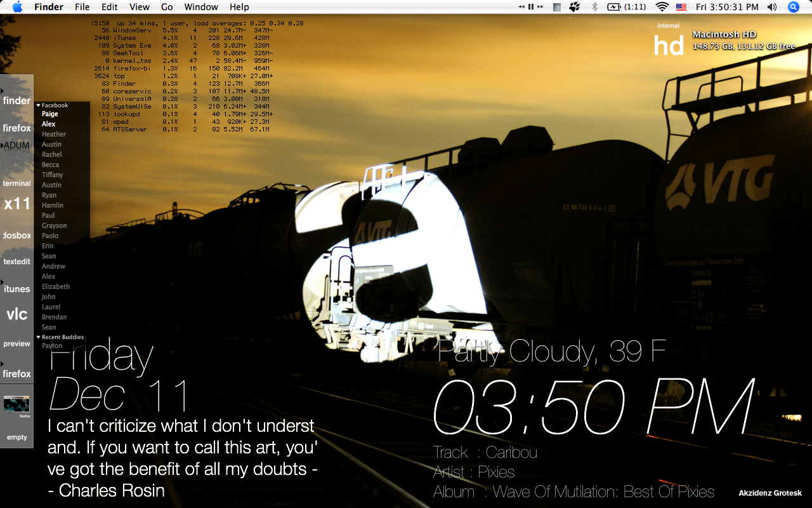Viewport: 812px width, 508px height.
Task: Select buddy John in contact list
Action: [x=48, y=297]
